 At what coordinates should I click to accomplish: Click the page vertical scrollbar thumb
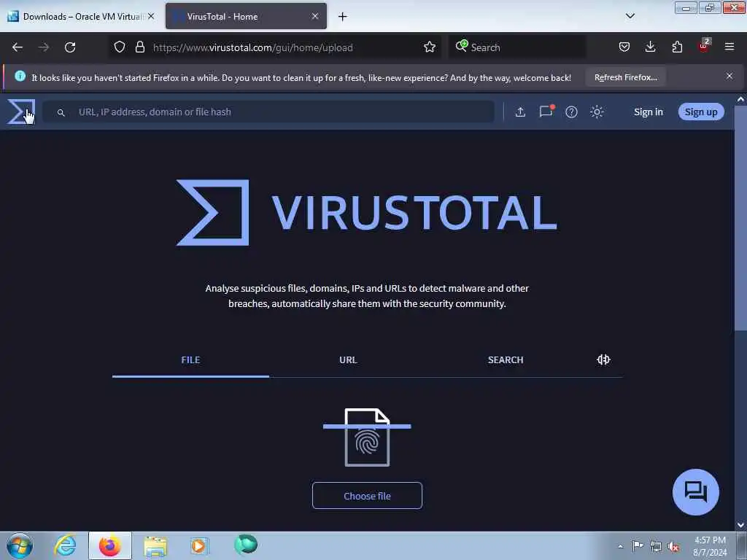tap(740, 217)
